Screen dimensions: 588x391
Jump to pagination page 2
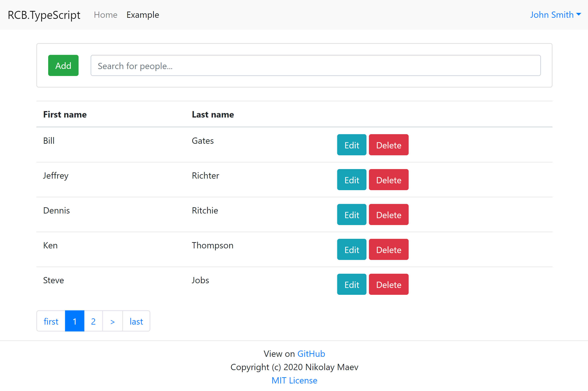93,321
